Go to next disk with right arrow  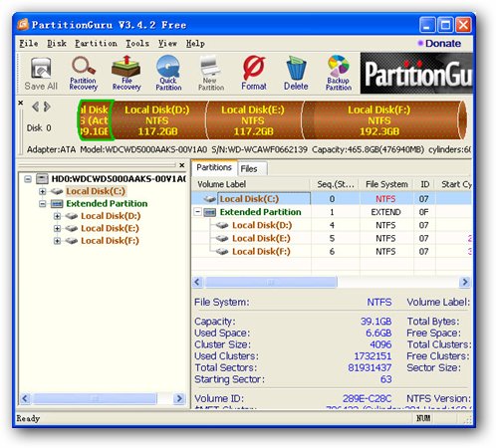47,107
